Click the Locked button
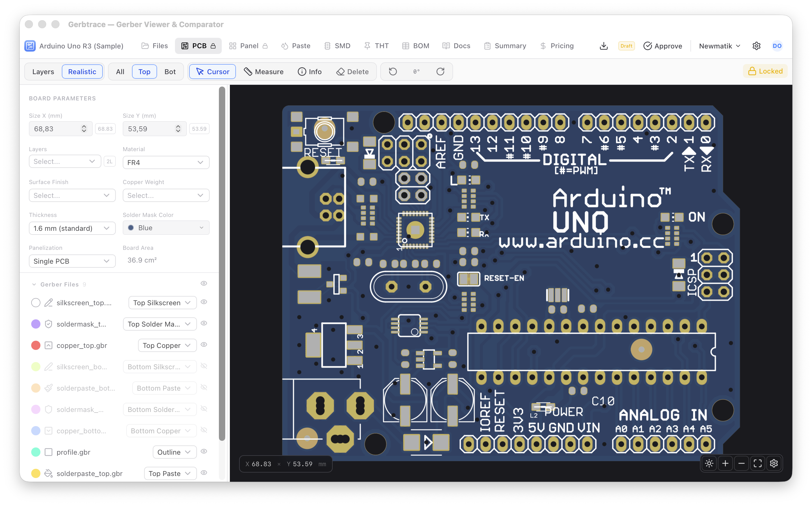 (x=765, y=71)
